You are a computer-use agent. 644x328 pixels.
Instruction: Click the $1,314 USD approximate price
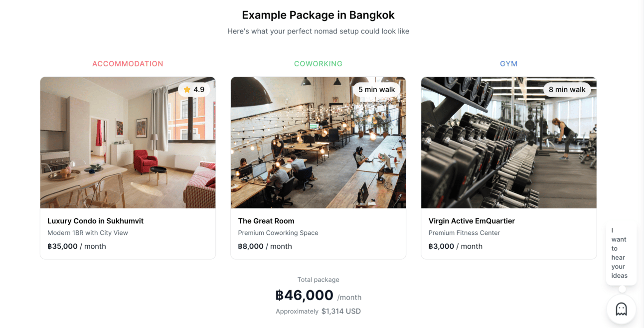point(341,311)
